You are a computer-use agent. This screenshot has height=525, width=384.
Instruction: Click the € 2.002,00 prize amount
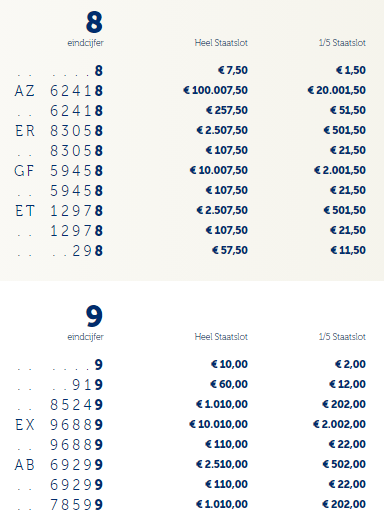pyautogui.click(x=339, y=425)
